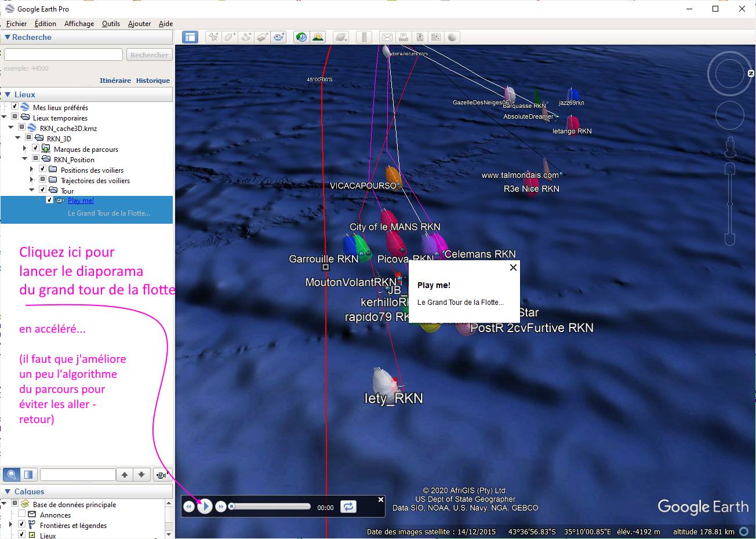Screen dimensions: 756x539
Task: Fast-forward the tour
Action: (x=221, y=507)
